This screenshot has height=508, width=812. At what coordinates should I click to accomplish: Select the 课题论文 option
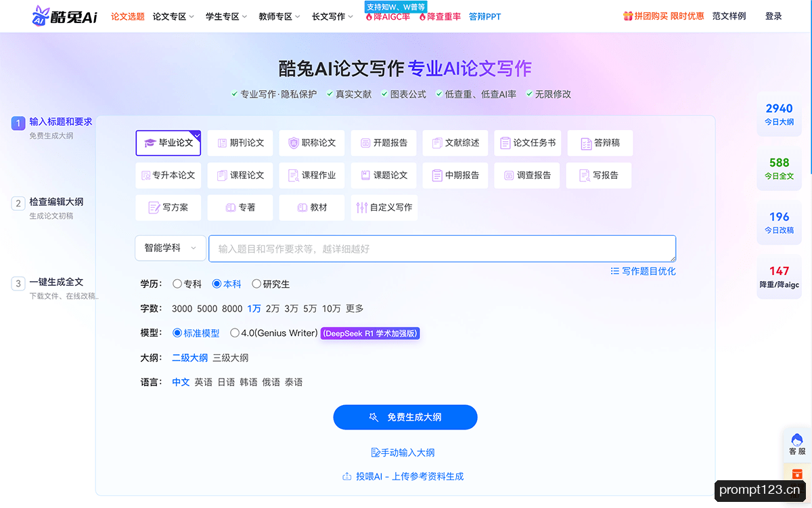click(x=384, y=175)
